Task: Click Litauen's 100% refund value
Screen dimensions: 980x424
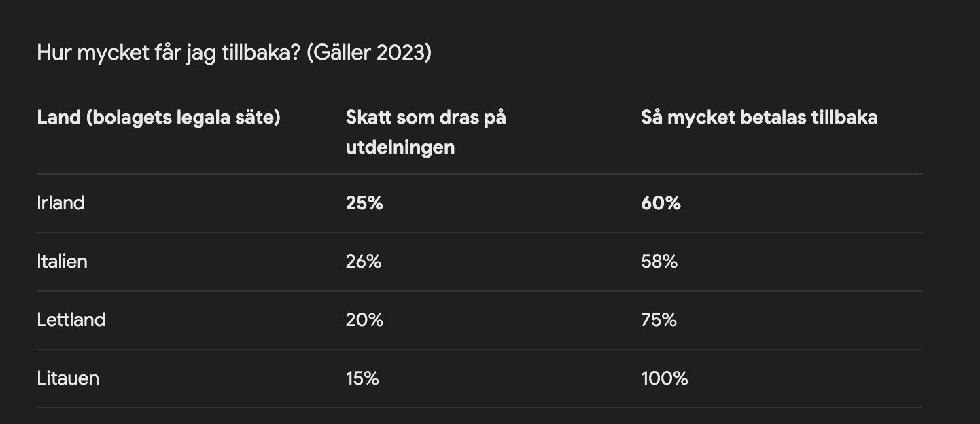Action: [x=664, y=378]
